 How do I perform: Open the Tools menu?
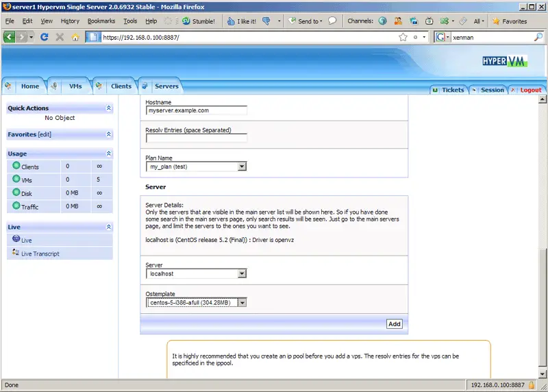click(x=130, y=21)
